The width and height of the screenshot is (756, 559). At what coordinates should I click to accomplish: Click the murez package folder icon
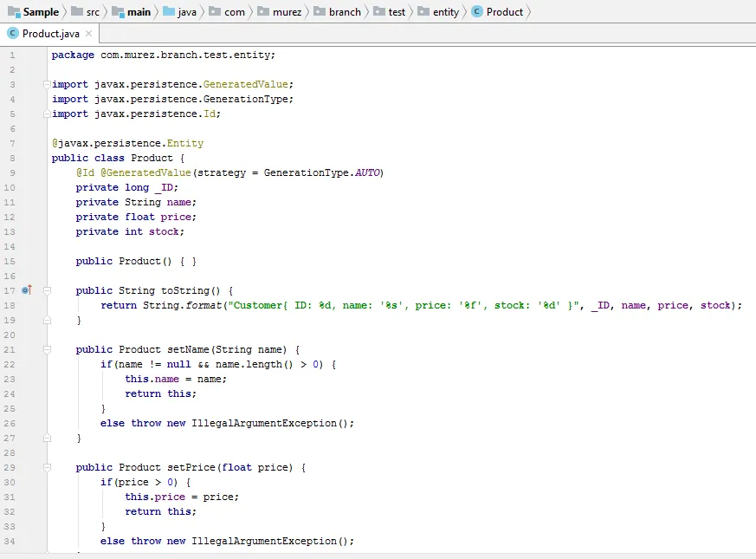[262, 11]
